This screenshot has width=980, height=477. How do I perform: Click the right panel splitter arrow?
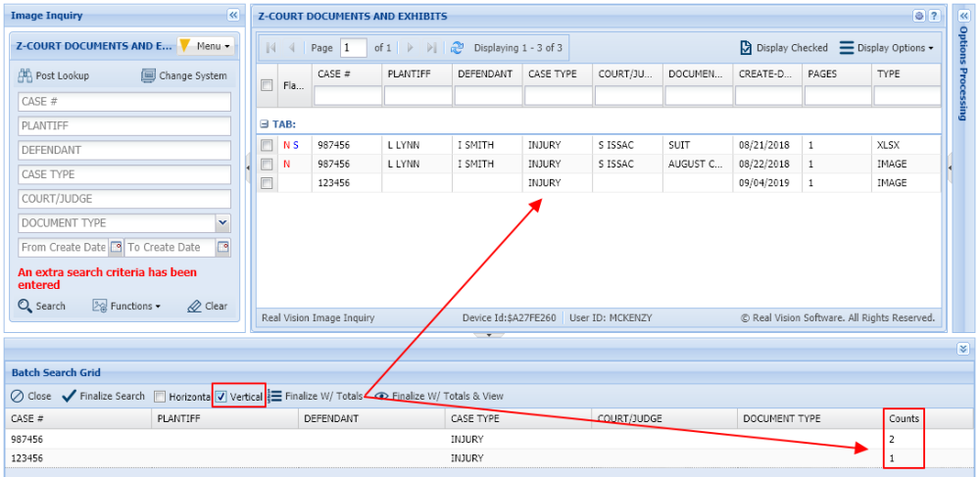950,167
